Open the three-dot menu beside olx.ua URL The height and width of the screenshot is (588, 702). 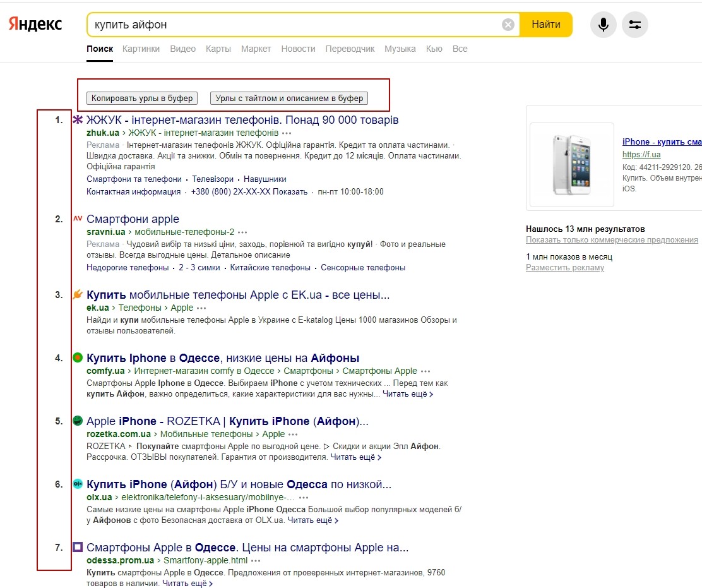tap(304, 498)
